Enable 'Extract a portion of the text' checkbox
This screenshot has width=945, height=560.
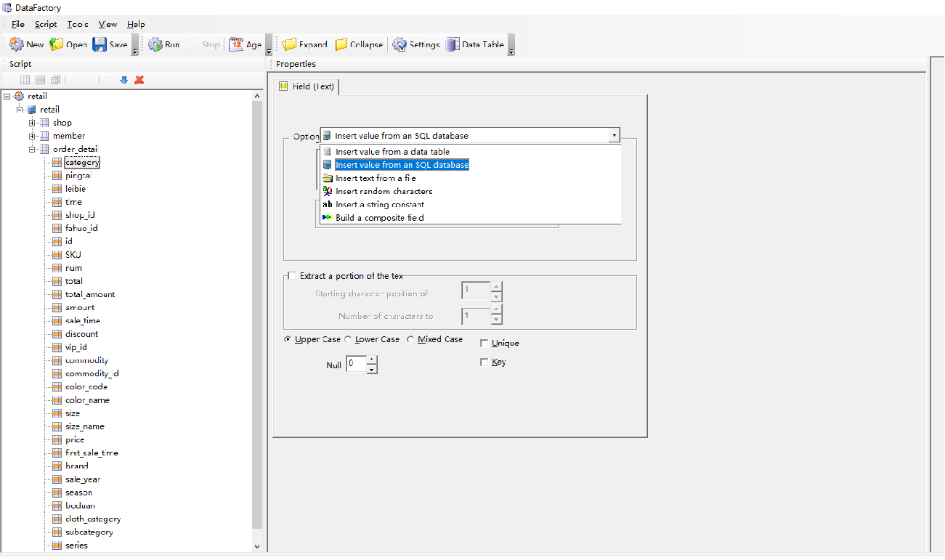(292, 276)
